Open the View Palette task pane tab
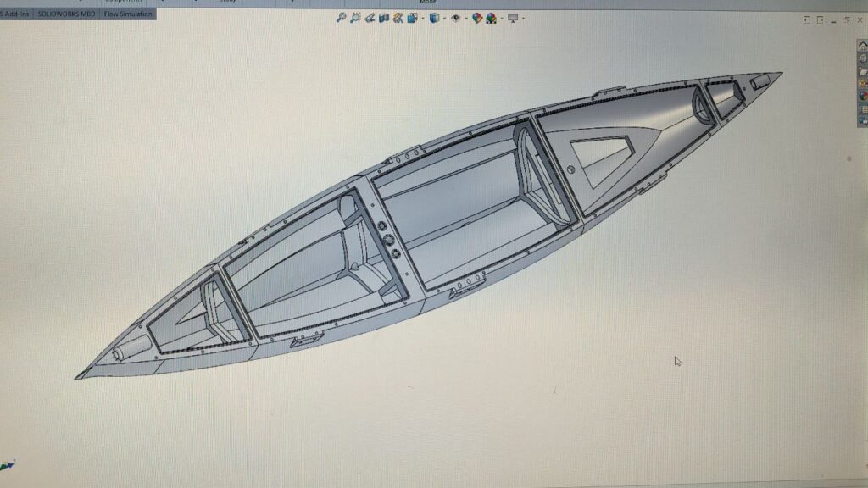 click(862, 84)
